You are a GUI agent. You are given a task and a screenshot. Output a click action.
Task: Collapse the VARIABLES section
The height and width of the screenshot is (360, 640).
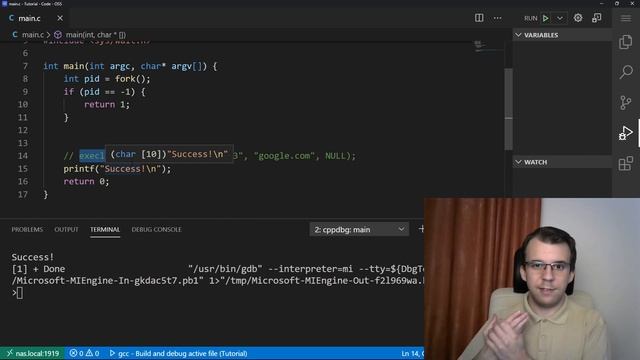click(562, 35)
